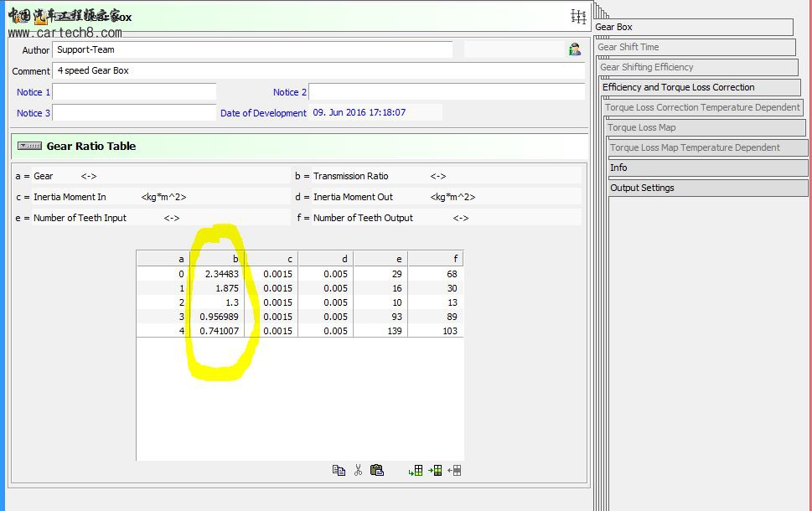Open Torque Loss Map Temperature Dependent tab
Image resolution: width=812 pixels, height=511 pixels.
point(708,147)
